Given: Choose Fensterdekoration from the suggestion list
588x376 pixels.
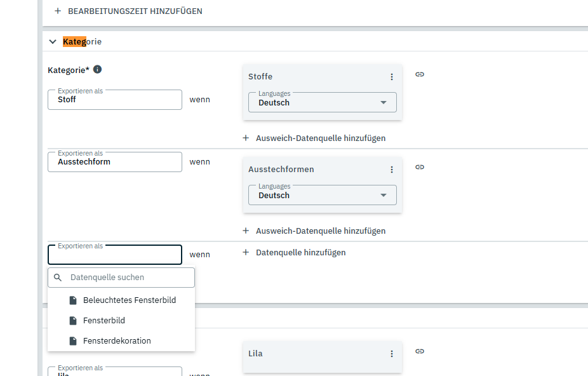Looking at the screenshot, I should 117,341.
